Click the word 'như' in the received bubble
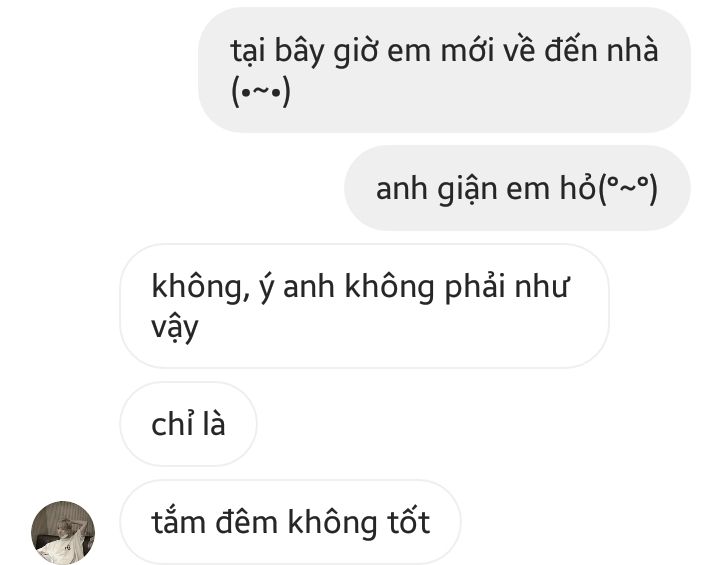This screenshot has height=565, width=718. (542, 286)
